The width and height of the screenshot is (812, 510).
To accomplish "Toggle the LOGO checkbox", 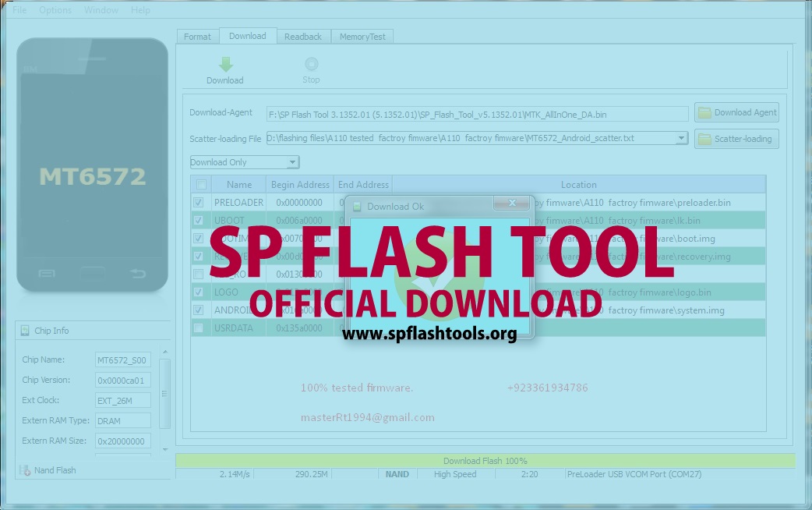I will click(x=199, y=292).
